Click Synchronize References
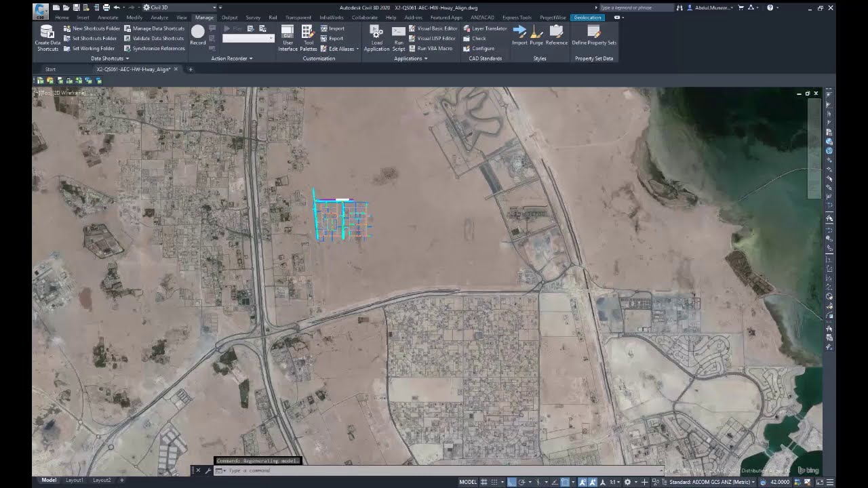 pyautogui.click(x=154, y=49)
